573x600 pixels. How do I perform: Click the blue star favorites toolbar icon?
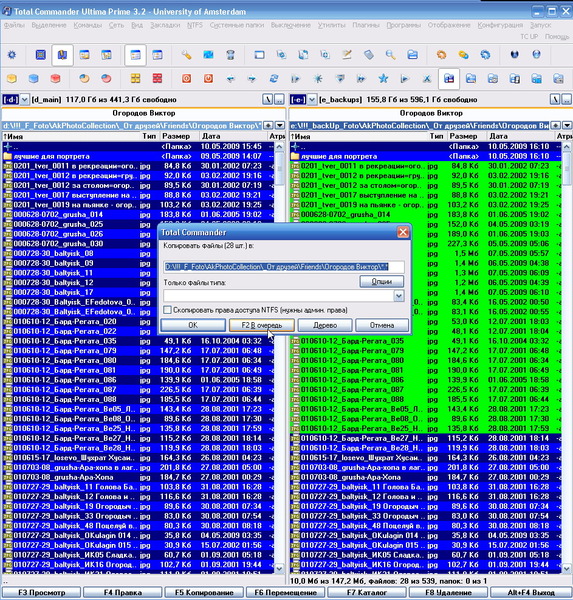click(383, 79)
